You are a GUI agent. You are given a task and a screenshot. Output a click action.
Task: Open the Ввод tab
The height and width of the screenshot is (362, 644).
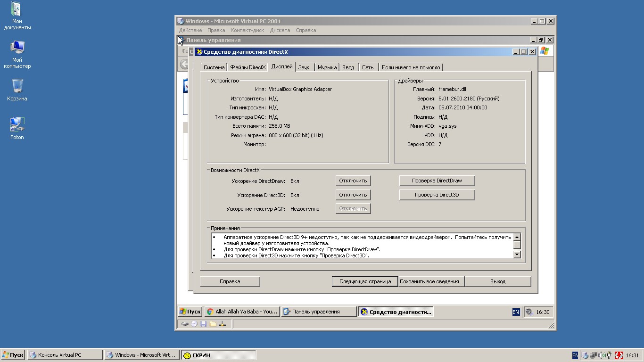348,67
